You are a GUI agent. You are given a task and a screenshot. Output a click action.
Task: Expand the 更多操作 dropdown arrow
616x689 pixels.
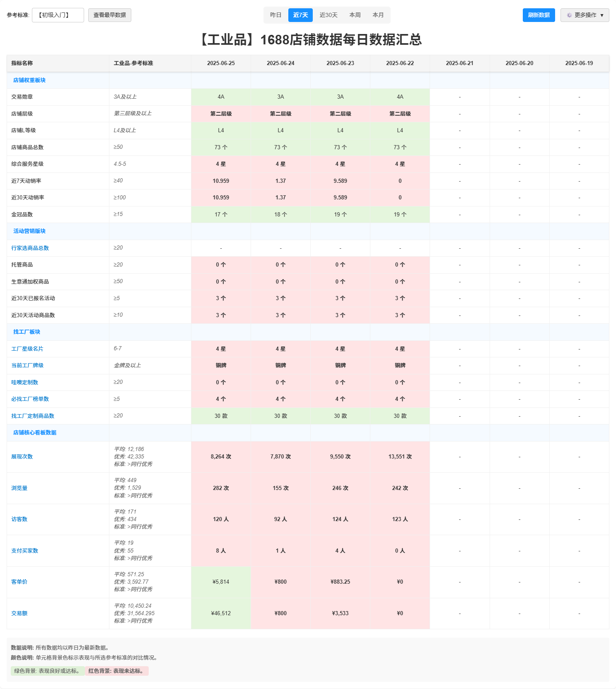point(602,15)
